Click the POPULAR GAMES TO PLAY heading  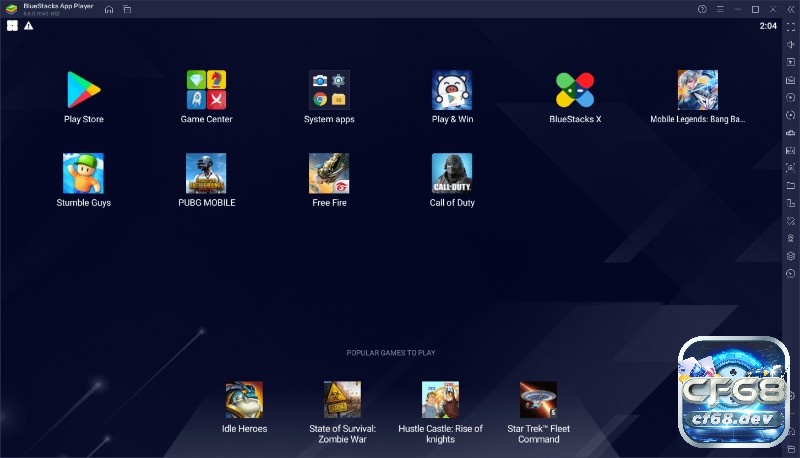click(x=391, y=352)
